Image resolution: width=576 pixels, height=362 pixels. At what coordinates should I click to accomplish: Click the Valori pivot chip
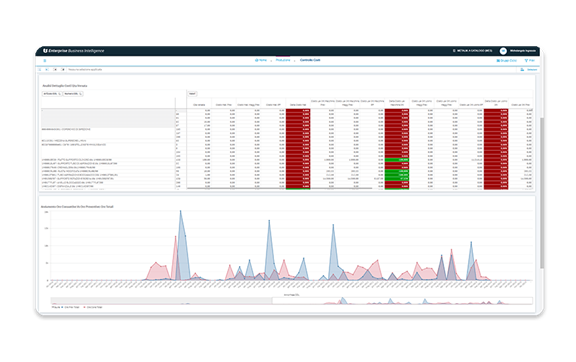click(x=192, y=94)
